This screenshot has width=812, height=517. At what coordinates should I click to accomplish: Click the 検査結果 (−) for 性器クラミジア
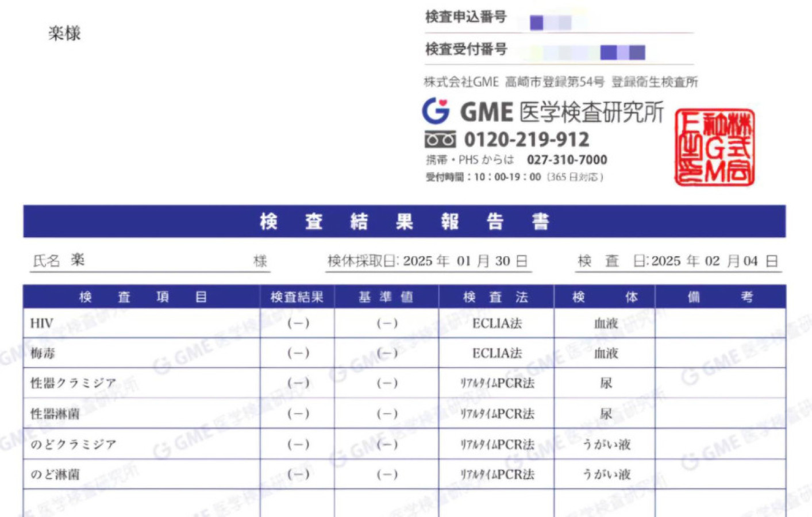[298, 383]
